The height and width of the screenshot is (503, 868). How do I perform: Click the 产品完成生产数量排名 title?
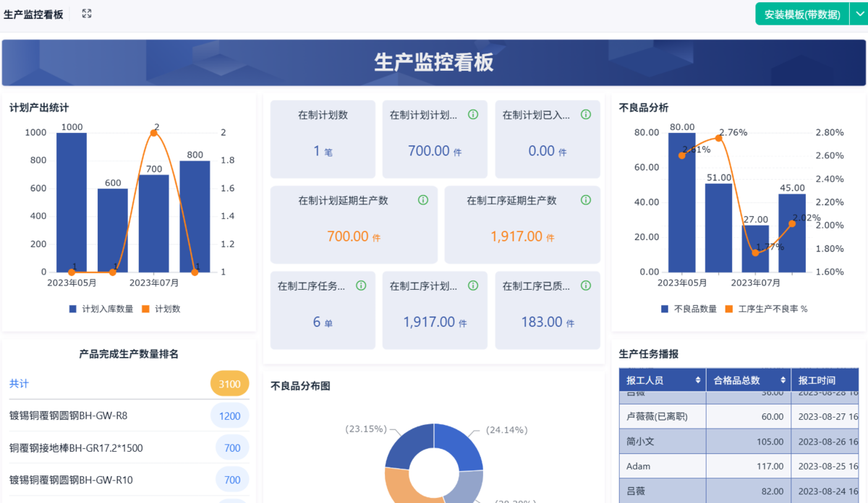click(x=129, y=353)
